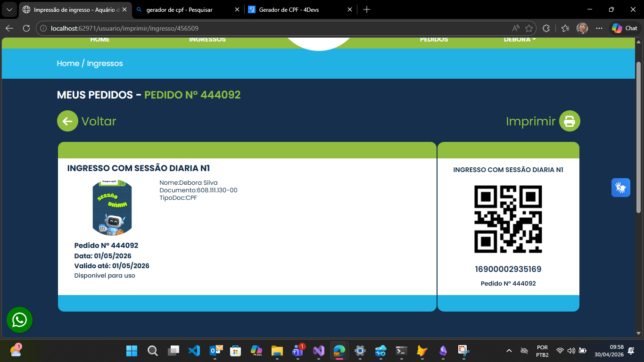Open the WhatsApp chat bubble
This screenshot has height=362, width=644.
tap(19, 320)
